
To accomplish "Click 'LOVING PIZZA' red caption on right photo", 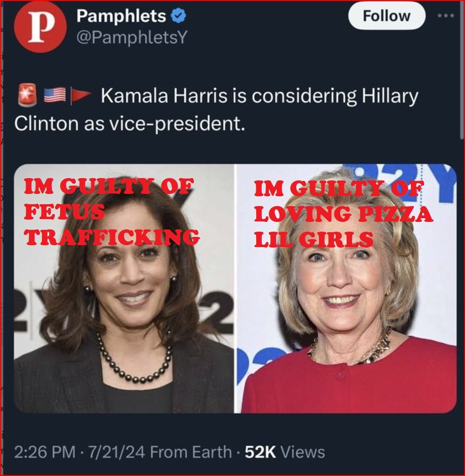I will [x=343, y=214].
